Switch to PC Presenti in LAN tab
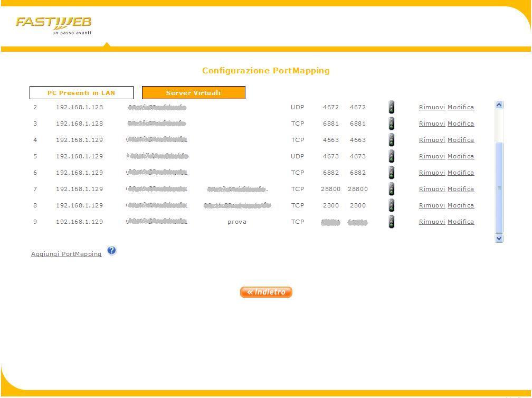Viewport: 532px width, 398px height. point(81,93)
